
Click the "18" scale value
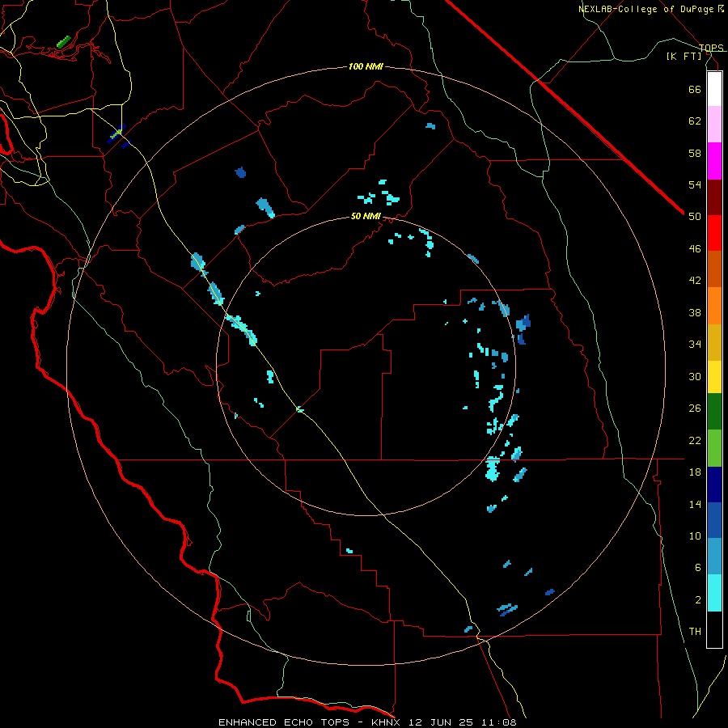[695, 472]
